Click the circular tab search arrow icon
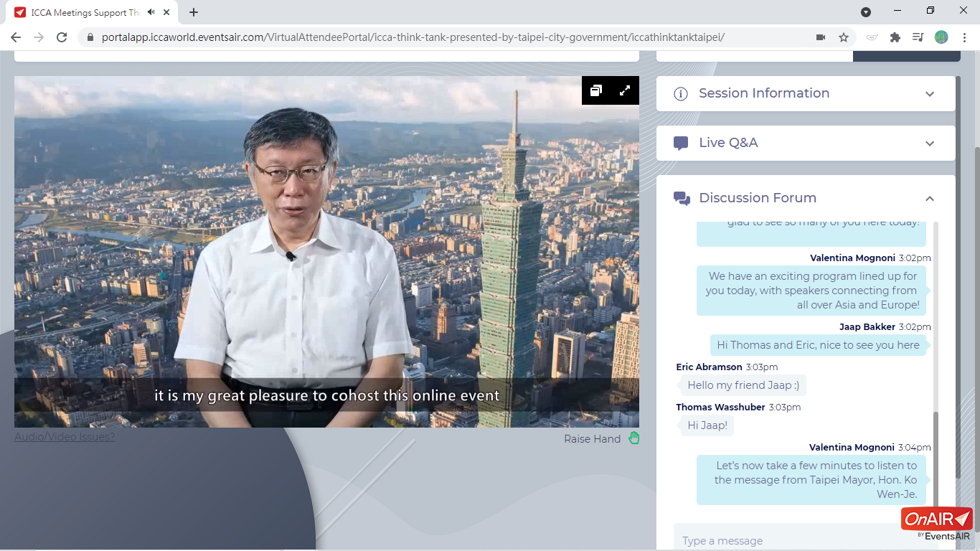The image size is (980, 551). (866, 12)
